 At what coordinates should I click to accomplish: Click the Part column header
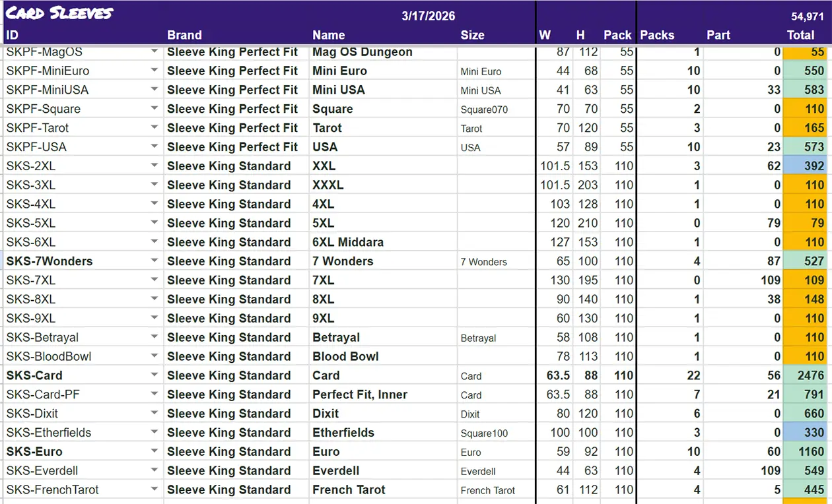click(x=718, y=35)
